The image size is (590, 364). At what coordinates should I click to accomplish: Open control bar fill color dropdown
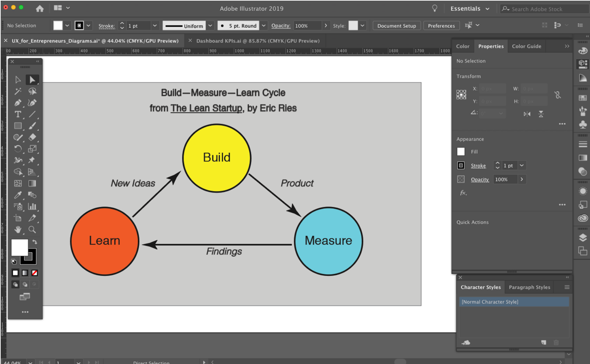click(x=67, y=25)
